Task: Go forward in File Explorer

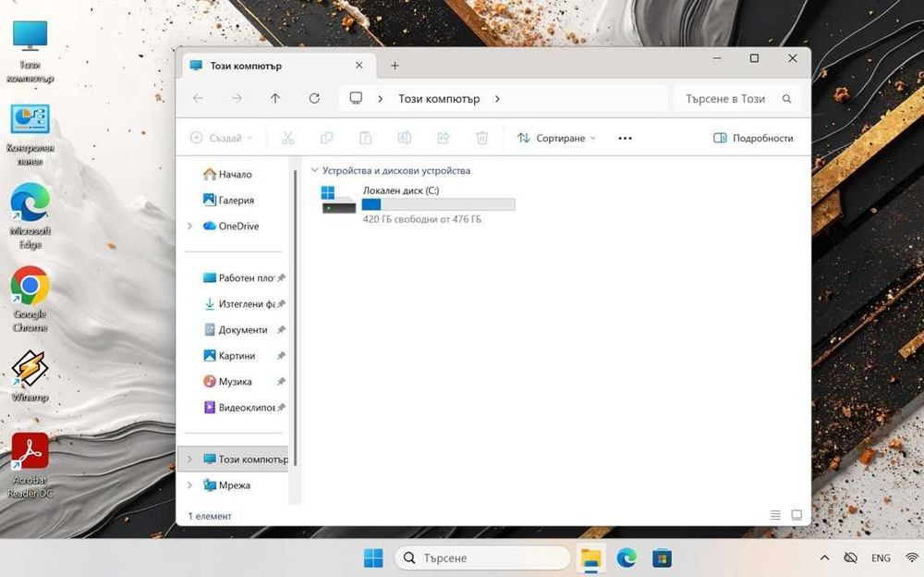Action: click(237, 99)
